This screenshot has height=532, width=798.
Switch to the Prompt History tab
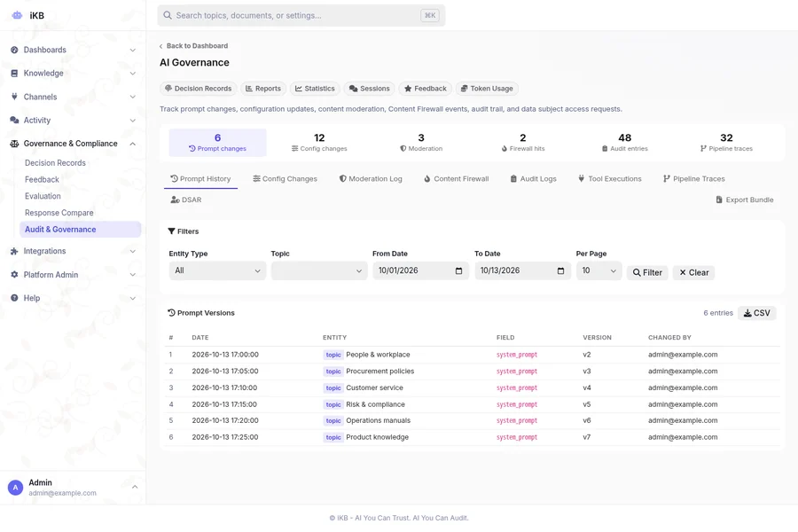coord(200,179)
